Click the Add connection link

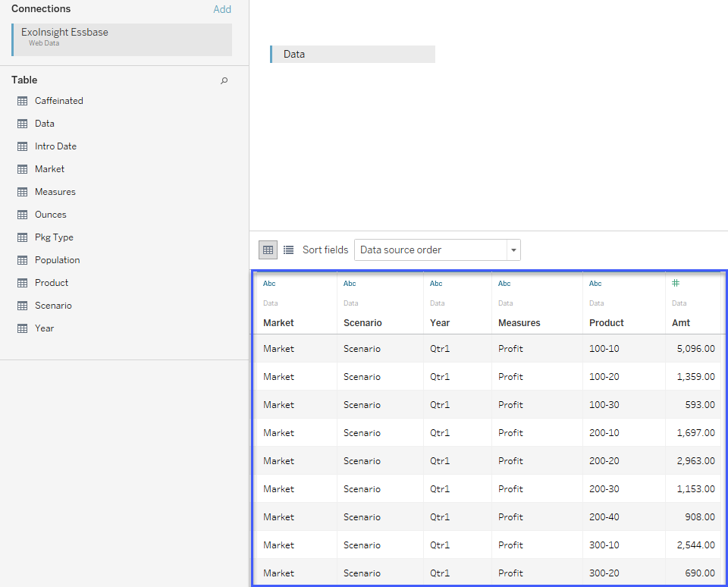pos(222,9)
